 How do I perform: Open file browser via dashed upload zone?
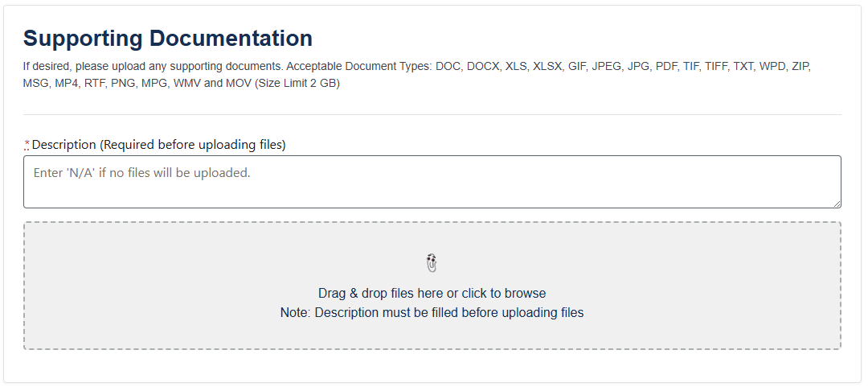point(432,330)
